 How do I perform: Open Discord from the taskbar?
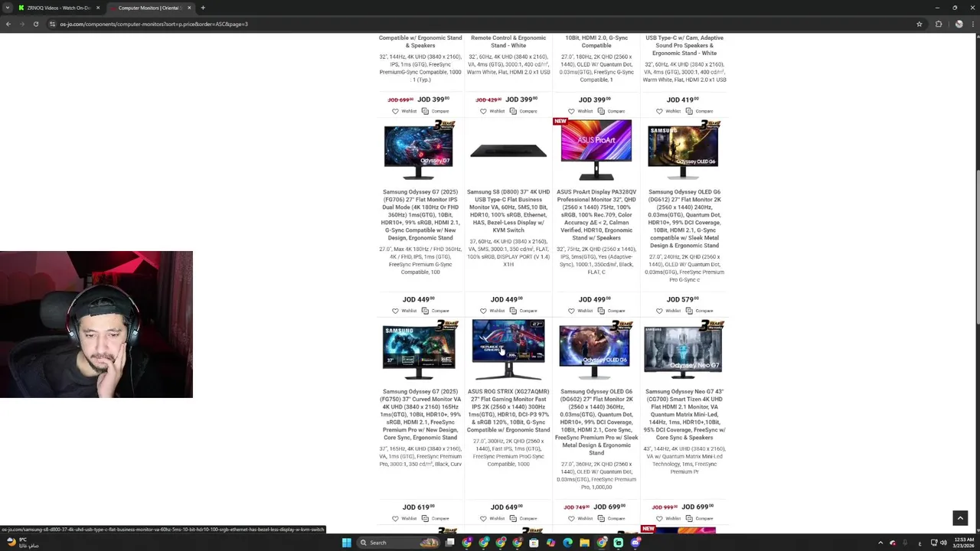tap(635, 543)
